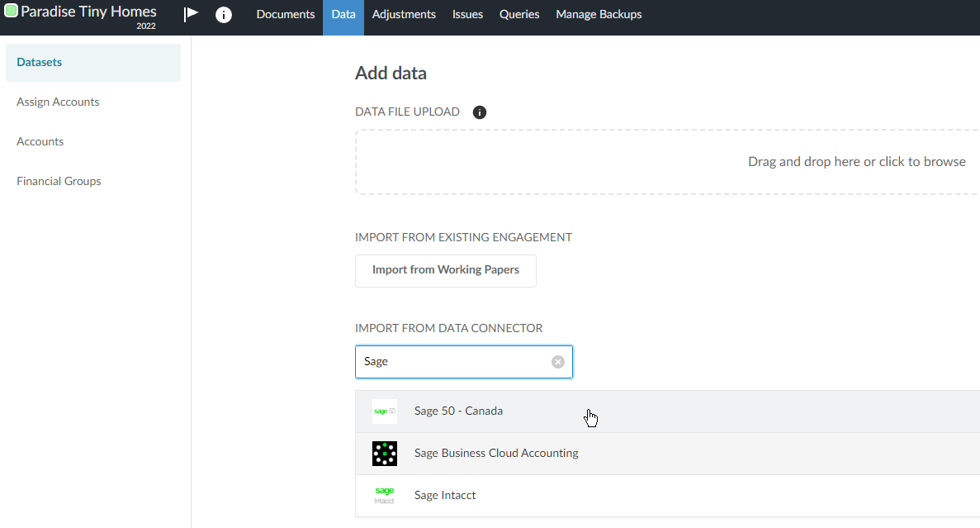The height and width of the screenshot is (528, 980).
Task: Open Manage Backups from the top menu
Action: tap(599, 14)
